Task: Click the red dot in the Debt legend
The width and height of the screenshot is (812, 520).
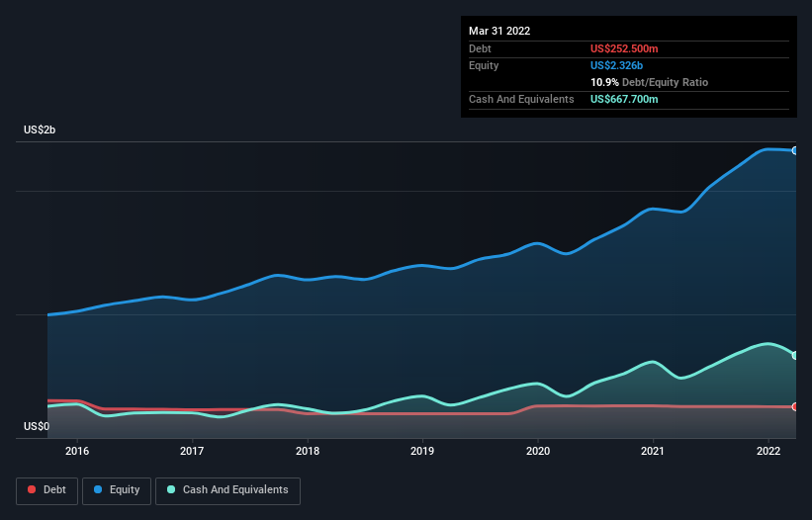Action: click(33, 489)
